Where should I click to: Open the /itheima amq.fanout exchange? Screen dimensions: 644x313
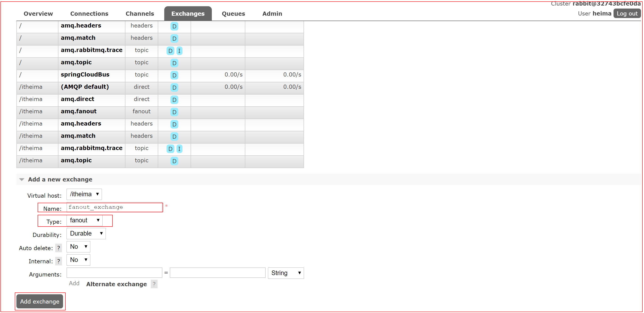79,111
